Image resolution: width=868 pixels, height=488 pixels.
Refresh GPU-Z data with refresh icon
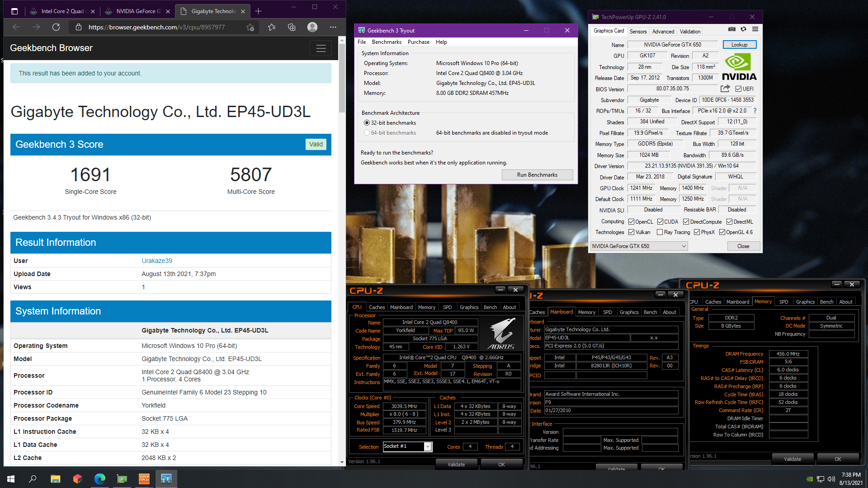click(743, 29)
